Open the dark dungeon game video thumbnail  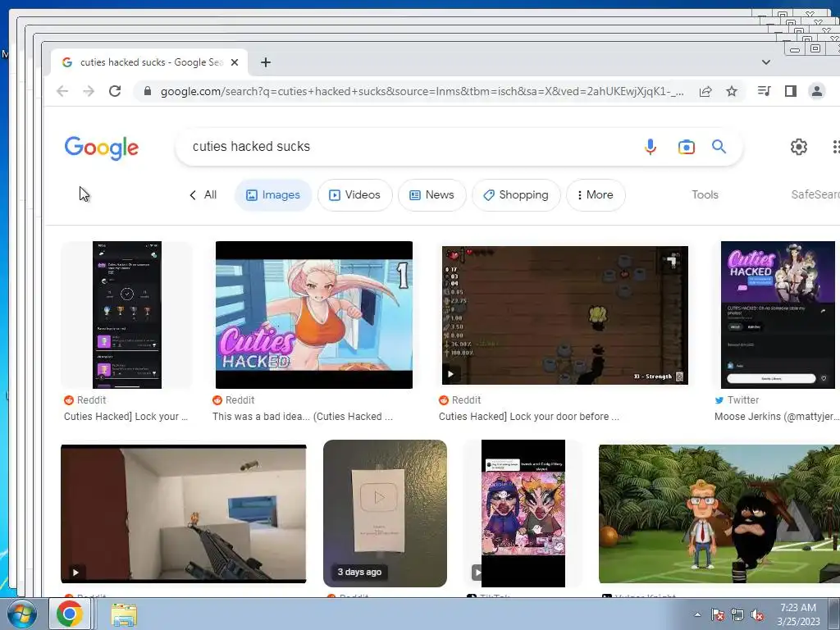pos(564,315)
